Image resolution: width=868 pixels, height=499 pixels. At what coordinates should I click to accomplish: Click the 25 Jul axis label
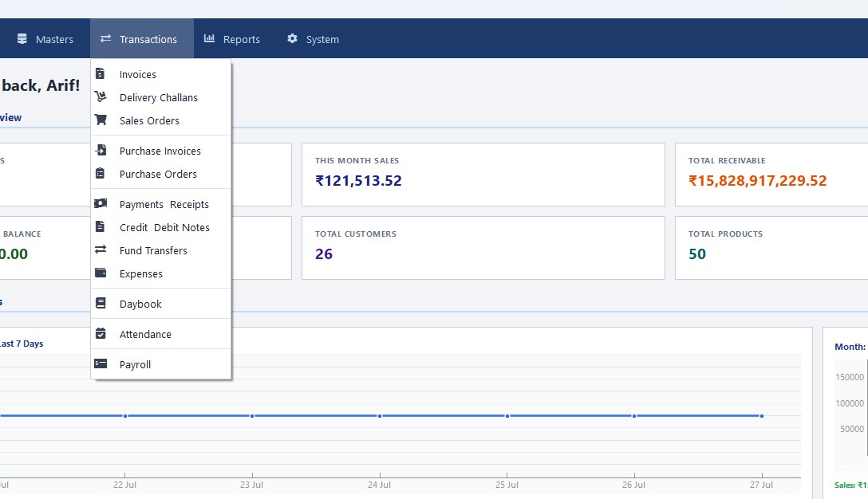[x=507, y=485]
